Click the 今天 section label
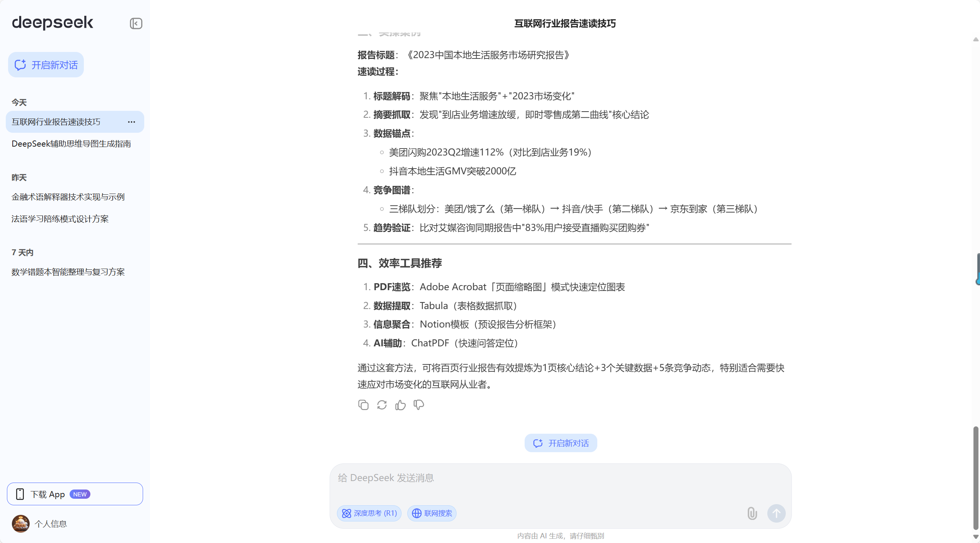Image resolution: width=980 pixels, height=543 pixels. [19, 103]
